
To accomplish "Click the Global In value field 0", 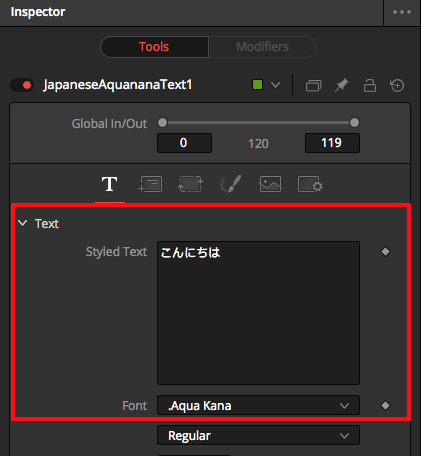I will pyautogui.click(x=184, y=143).
